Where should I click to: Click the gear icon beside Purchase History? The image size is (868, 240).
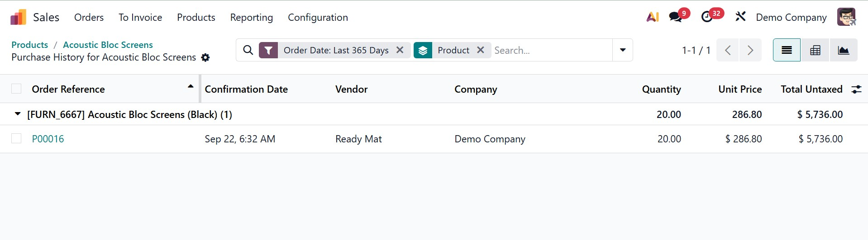(205, 58)
